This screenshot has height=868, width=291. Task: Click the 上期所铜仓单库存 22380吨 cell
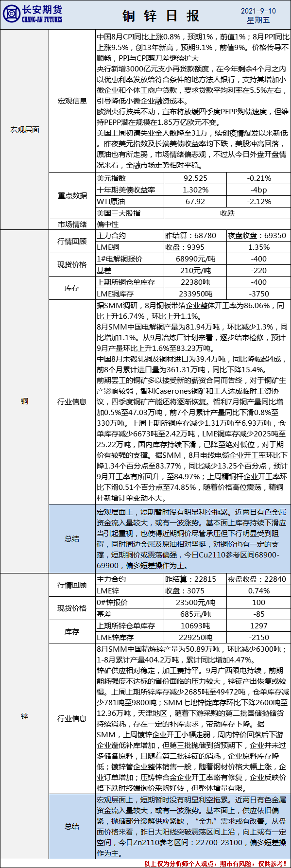tap(195, 282)
